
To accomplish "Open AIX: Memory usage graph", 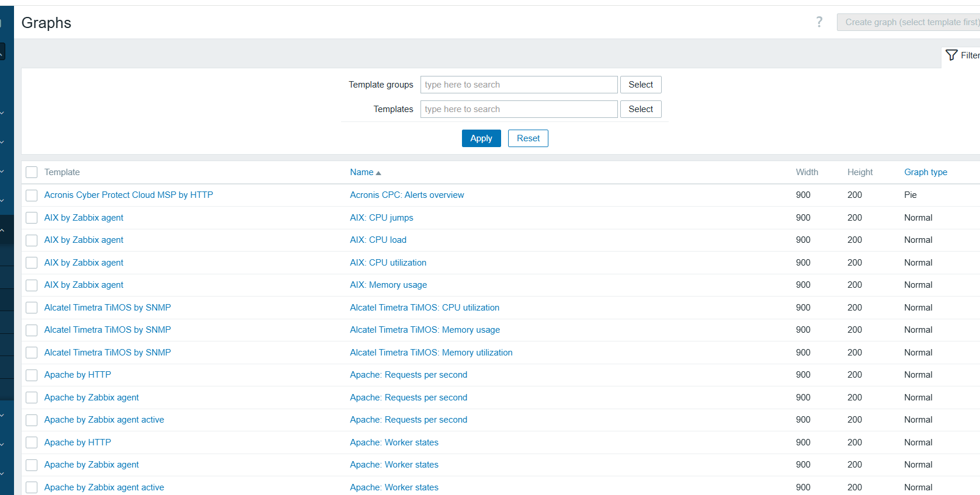I will pyautogui.click(x=388, y=285).
